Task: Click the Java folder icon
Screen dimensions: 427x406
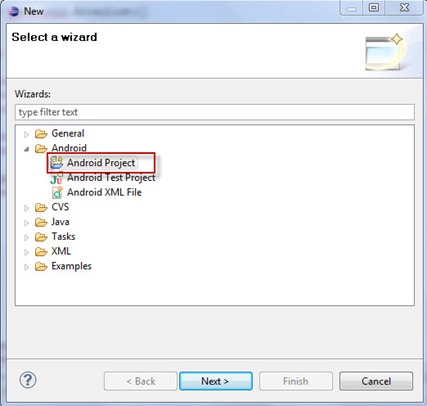Action: click(x=41, y=222)
